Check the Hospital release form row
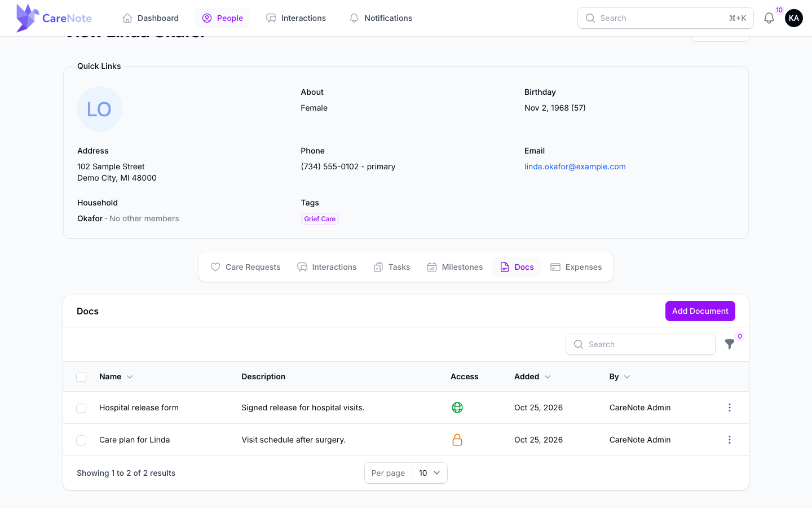812x508 pixels. coord(81,408)
